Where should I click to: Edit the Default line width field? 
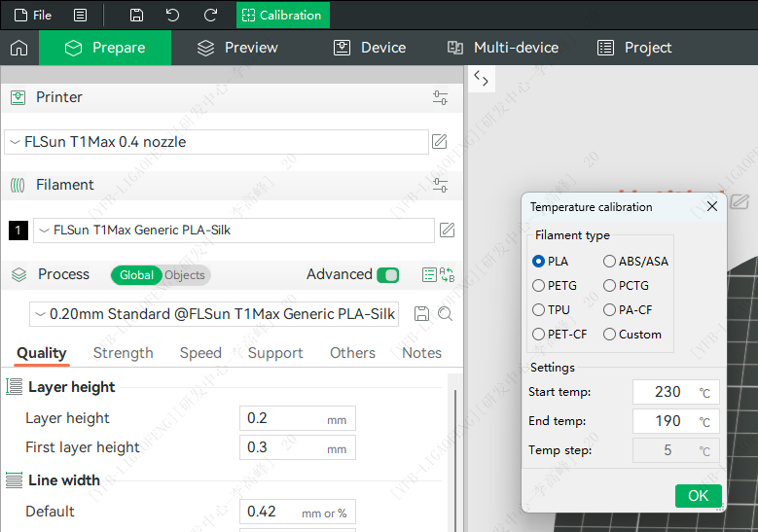click(x=298, y=512)
